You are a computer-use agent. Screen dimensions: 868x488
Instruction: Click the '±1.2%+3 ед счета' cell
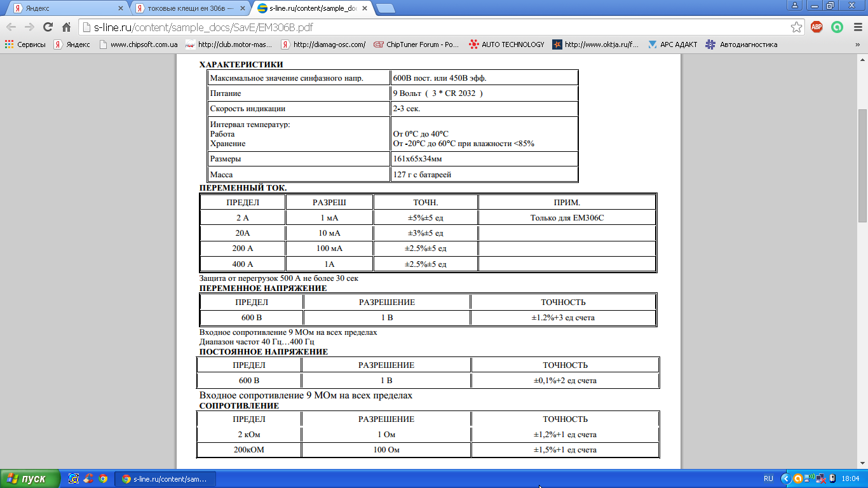563,318
